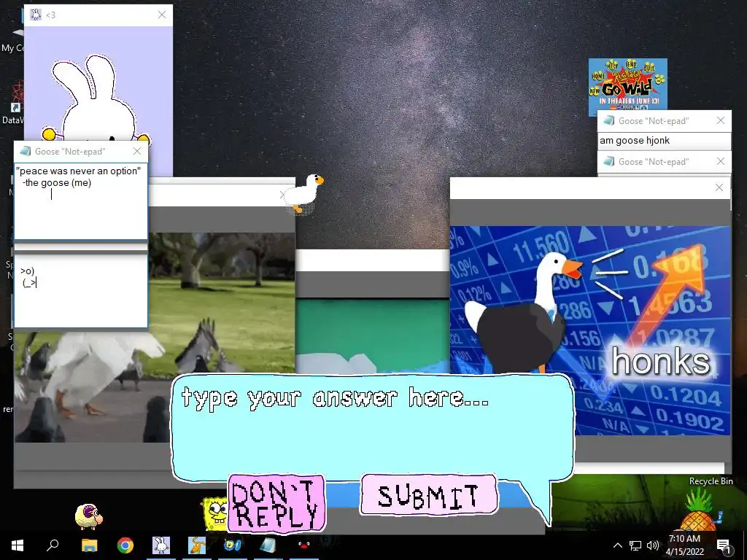Click the SUBMIT button
Viewport: 747px width, 560px height.
click(429, 494)
